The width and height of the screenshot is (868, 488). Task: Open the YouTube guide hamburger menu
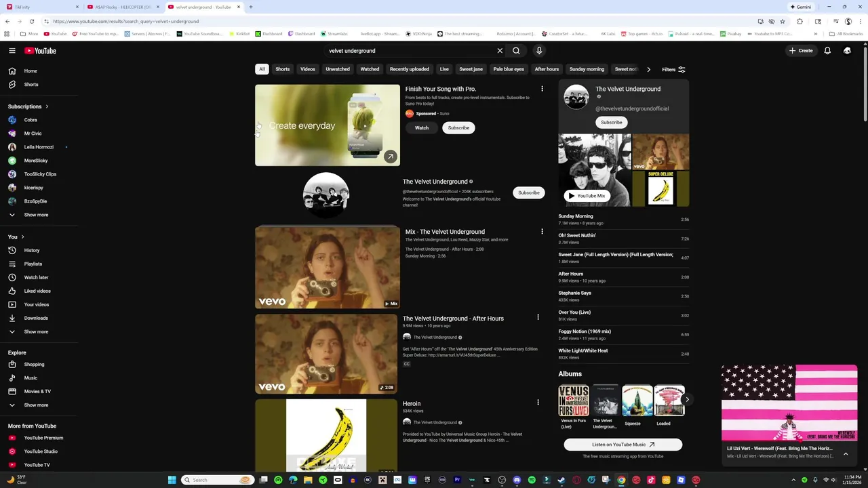coord(12,51)
